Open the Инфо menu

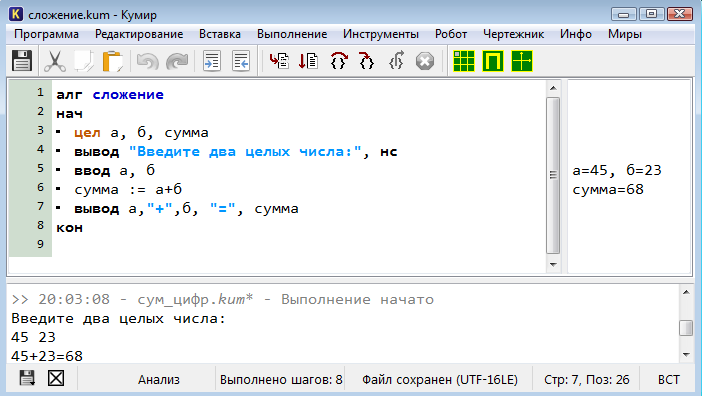[x=576, y=34]
